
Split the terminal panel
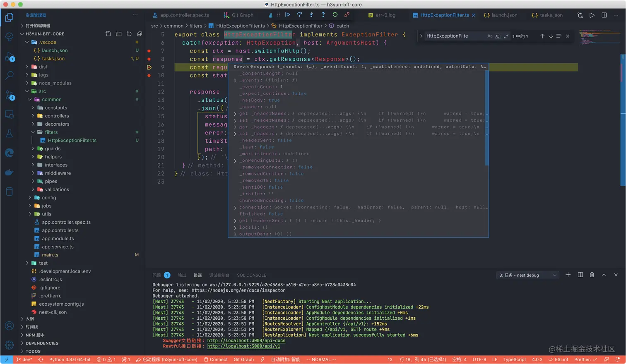[x=580, y=275]
